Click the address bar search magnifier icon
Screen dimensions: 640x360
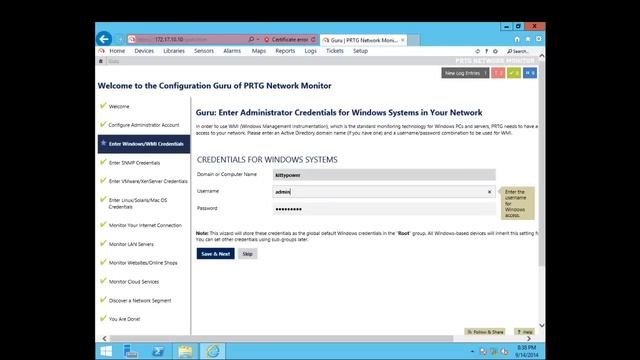click(251, 39)
